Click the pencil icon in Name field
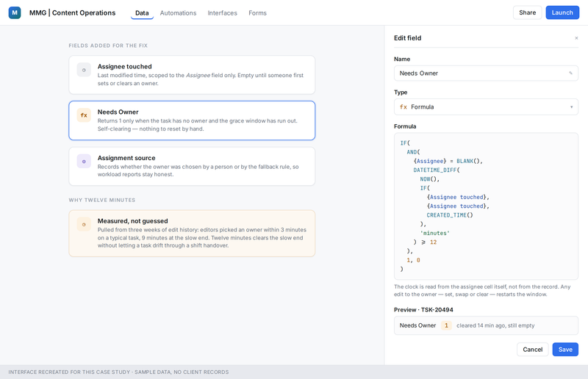The image size is (588, 379). pyautogui.click(x=571, y=73)
